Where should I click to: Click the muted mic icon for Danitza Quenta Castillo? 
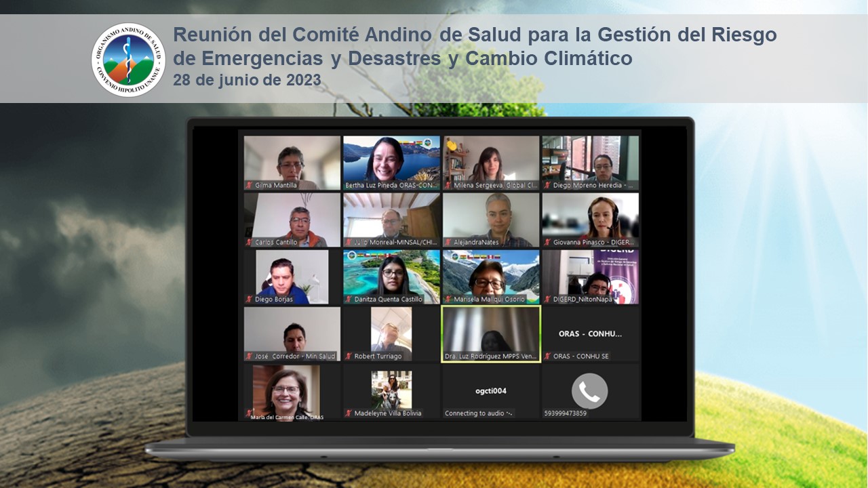coord(349,299)
